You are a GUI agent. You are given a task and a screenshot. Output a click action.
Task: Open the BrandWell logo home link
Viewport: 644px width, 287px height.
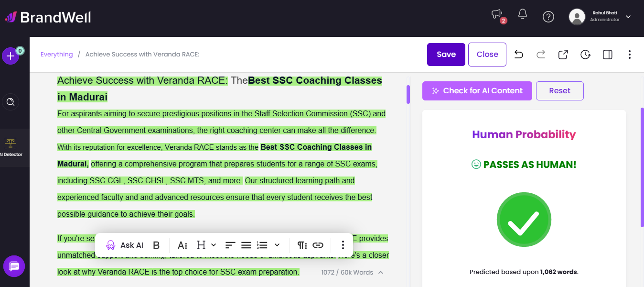pyautogui.click(x=48, y=18)
